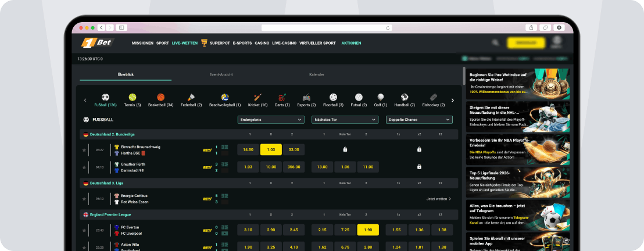The image size is (644, 251).
Task: Select the Golf (1) ball icon
Action: (x=381, y=98)
